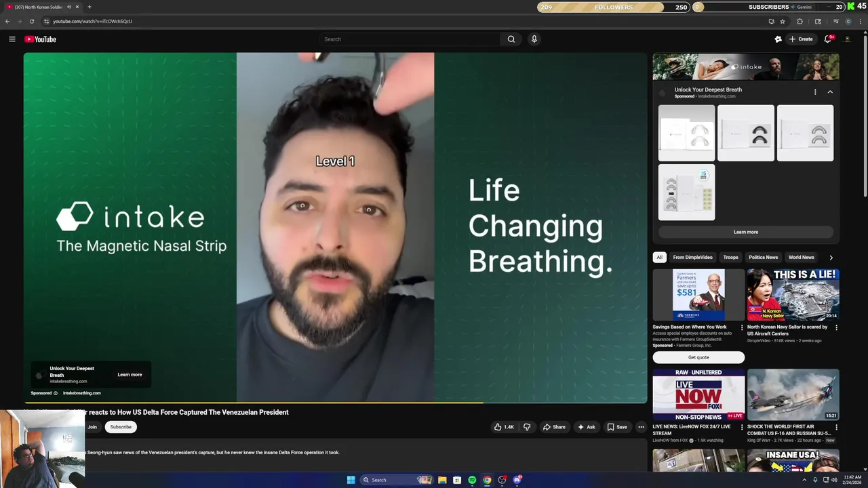Show hidden system tray icons
868x488 pixels.
(x=804, y=480)
